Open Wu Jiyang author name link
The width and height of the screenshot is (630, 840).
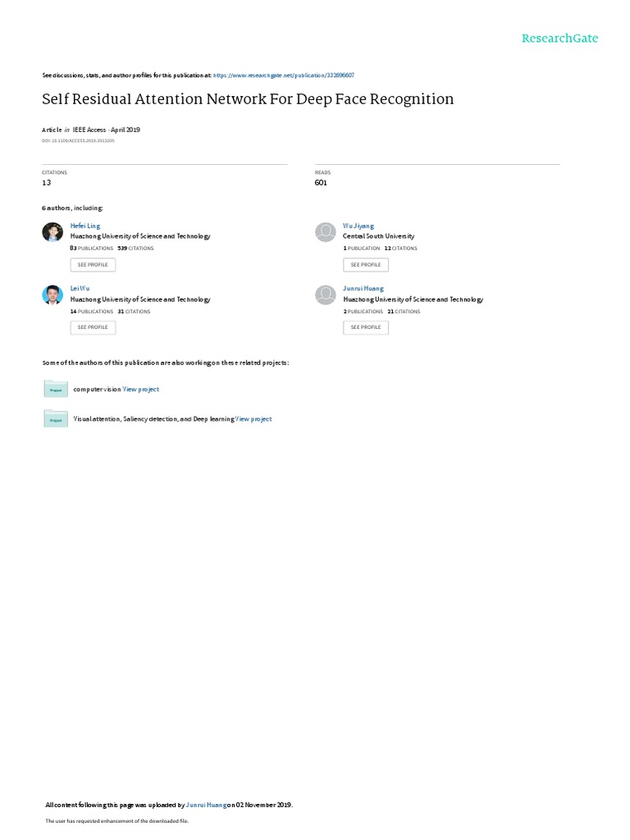tap(358, 226)
